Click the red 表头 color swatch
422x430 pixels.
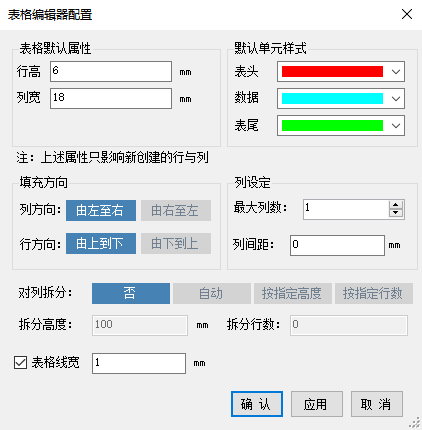pos(332,72)
